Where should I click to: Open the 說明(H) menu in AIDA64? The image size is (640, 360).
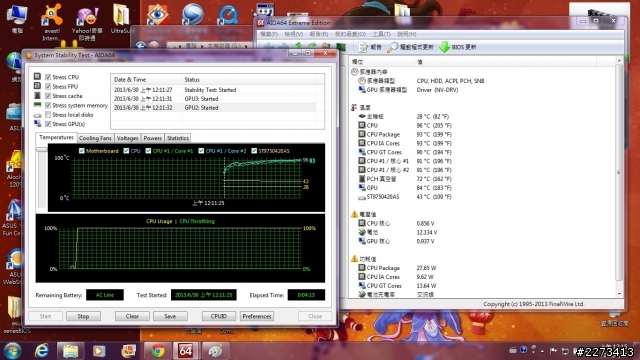pos(407,34)
